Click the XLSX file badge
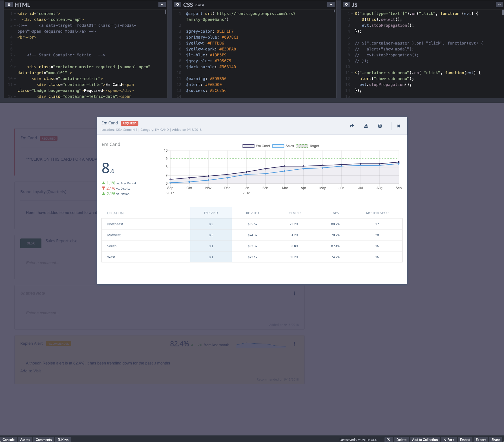 (31, 243)
